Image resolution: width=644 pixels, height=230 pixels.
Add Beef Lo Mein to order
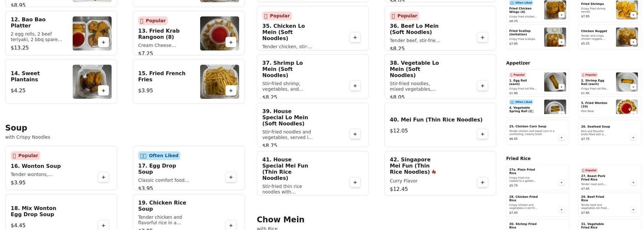coord(482,37)
